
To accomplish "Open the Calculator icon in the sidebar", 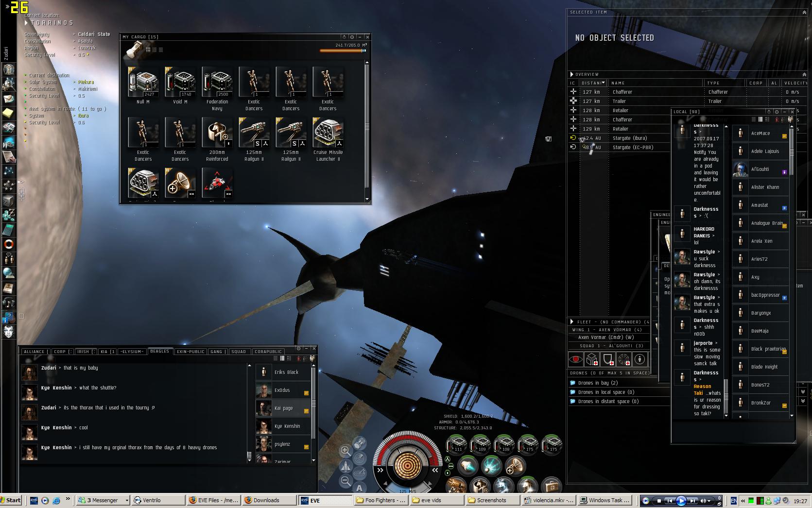I will 9,229.
